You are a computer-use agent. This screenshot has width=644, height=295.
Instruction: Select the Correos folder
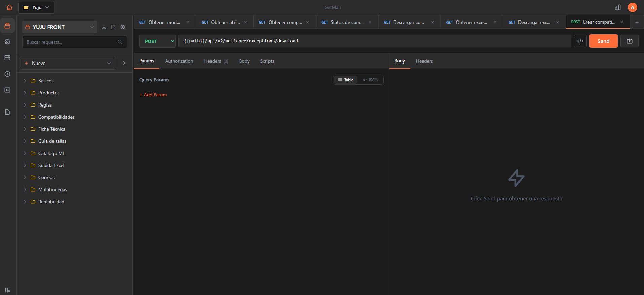tap(74, 177)
